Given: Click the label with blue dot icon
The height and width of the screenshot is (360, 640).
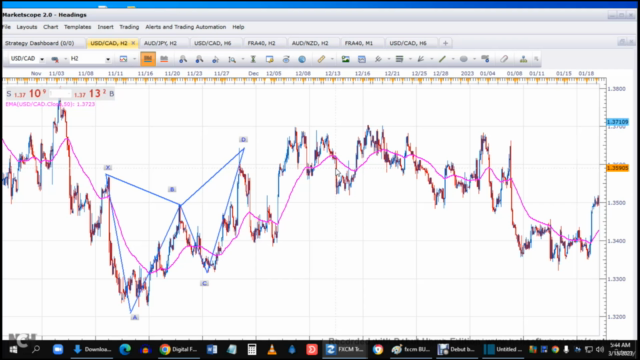Looking at the screenshot, I should tap(485, 59).
